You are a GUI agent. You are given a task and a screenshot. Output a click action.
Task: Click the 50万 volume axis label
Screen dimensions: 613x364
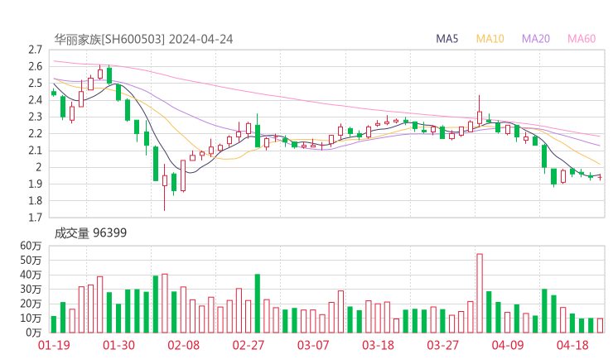pyautogui.click(x=31, y=260)
